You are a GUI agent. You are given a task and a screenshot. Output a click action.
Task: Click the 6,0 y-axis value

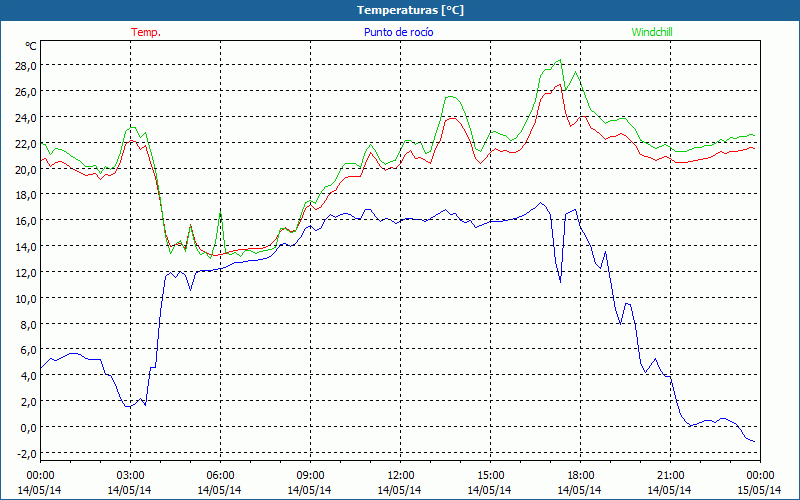click(28, 350)
